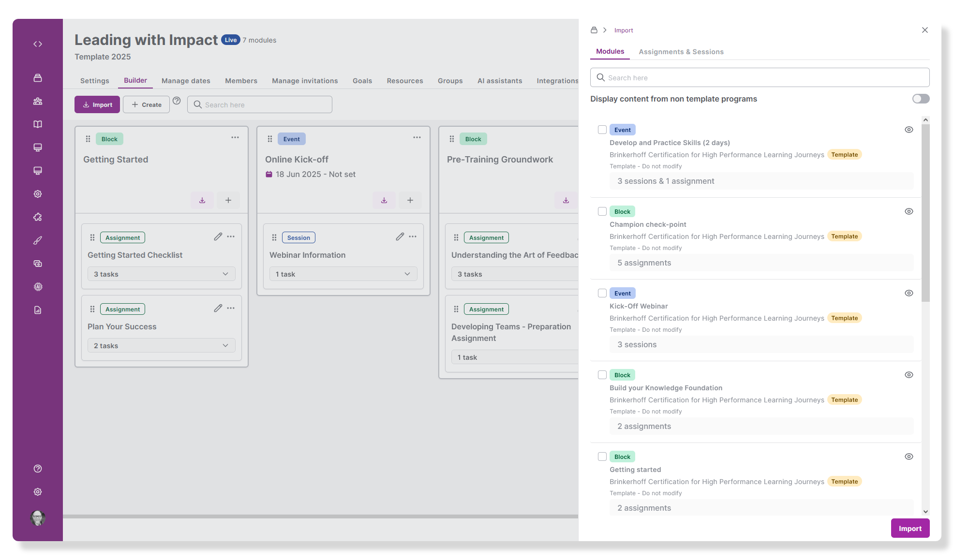This screenshot has height=560, width=954.
Task: Click the import download icon in the Online Kick-off event
Action: (384, 200)
